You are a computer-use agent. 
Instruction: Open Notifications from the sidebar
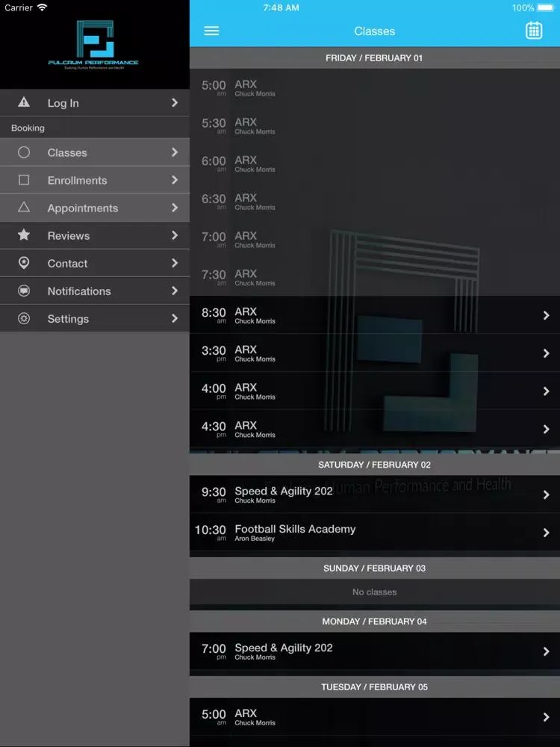pyautogui.click(x=95, y=291)
